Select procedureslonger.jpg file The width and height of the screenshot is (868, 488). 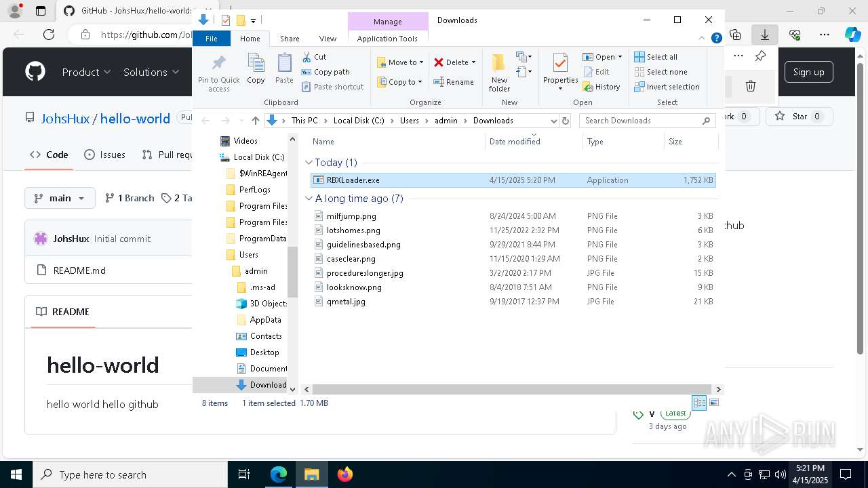click(513, 273)
